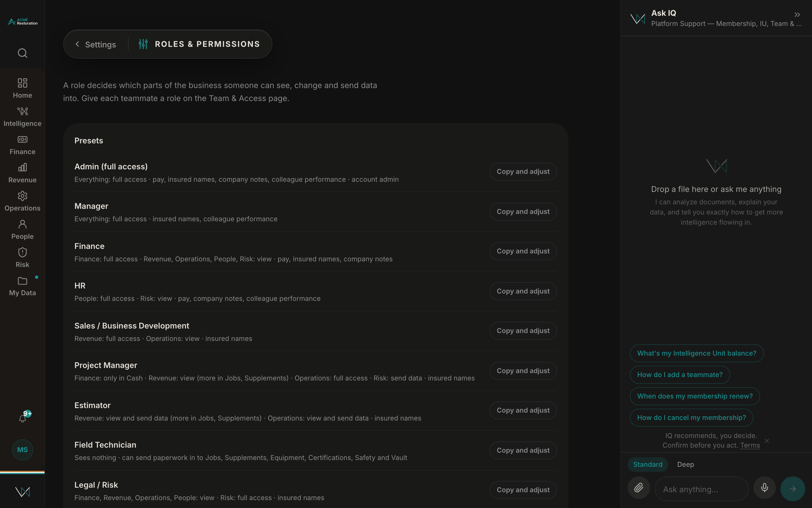This screenshot has height=508, width=812.
Task: Copy and adjust the Field Technician preset
Action: [523, 450]
